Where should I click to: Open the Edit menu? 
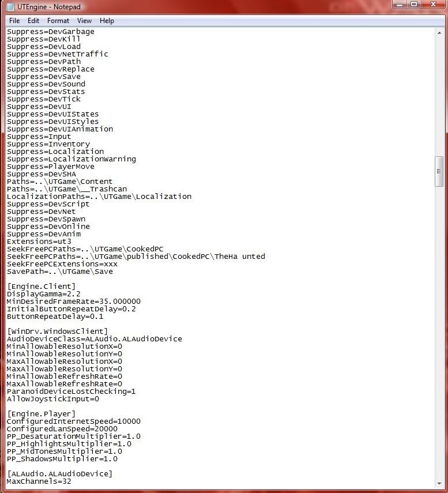[33, 21]
